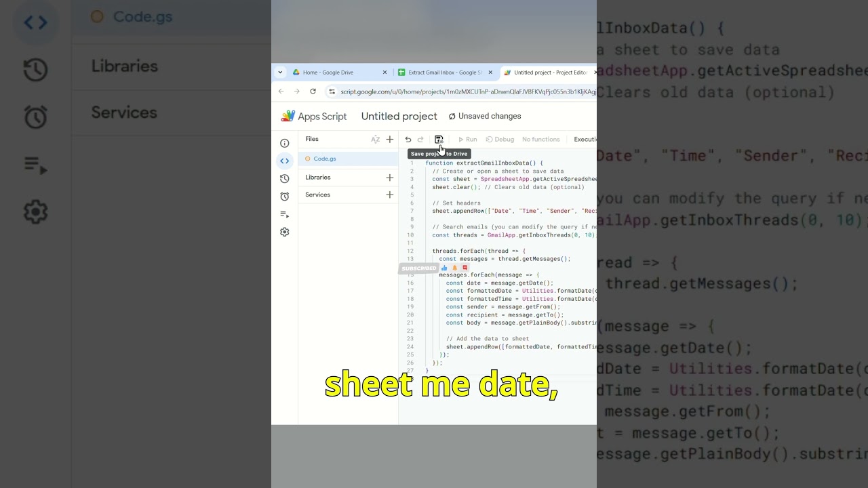The image size is (868, 488).
Task: Select the Editor code icon in sidebar
Action: [x=285, y=161]
